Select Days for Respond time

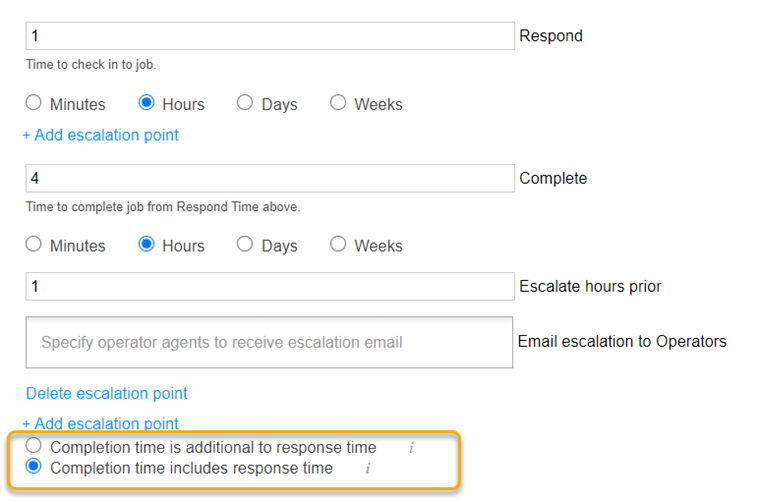(245, 103)
